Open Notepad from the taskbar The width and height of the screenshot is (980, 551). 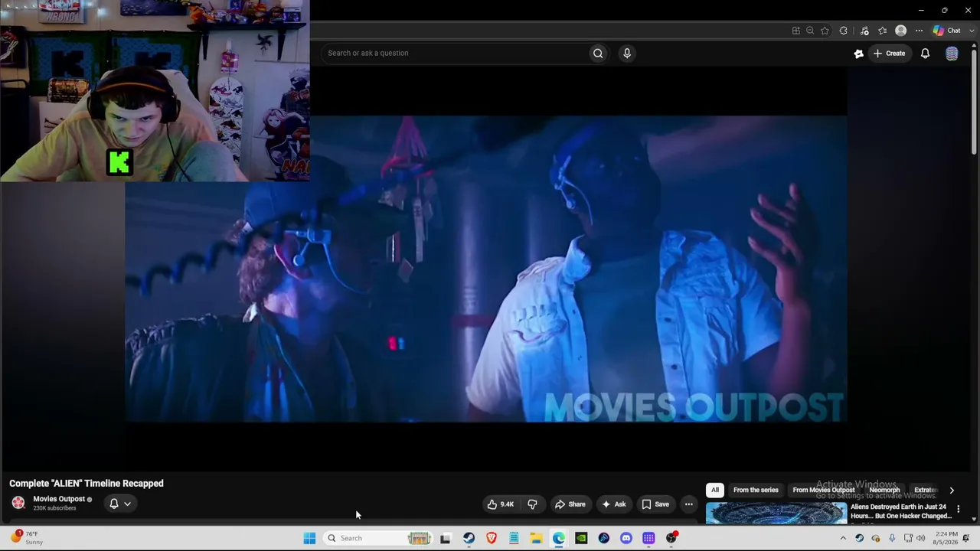click(x=514, y=538)
